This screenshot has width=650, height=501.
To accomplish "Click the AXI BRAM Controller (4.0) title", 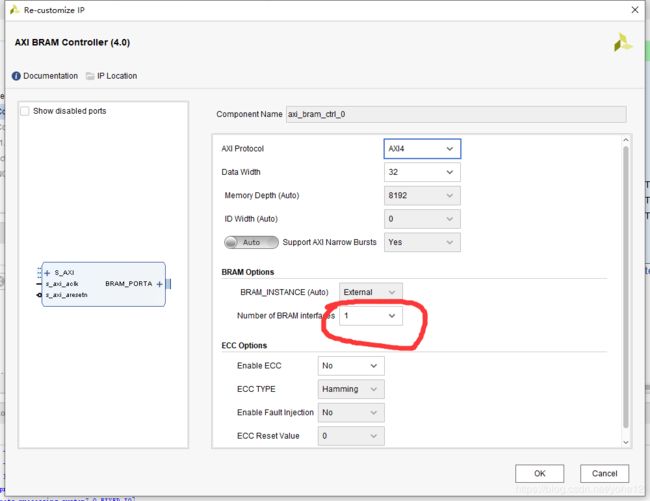I will (73, 42).
